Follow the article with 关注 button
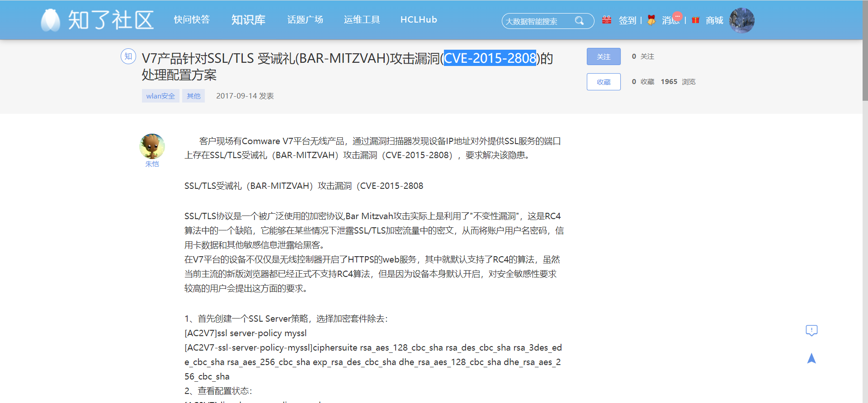Image resolution: width=868 pixels, height=403 pixels. click(604, 56)
